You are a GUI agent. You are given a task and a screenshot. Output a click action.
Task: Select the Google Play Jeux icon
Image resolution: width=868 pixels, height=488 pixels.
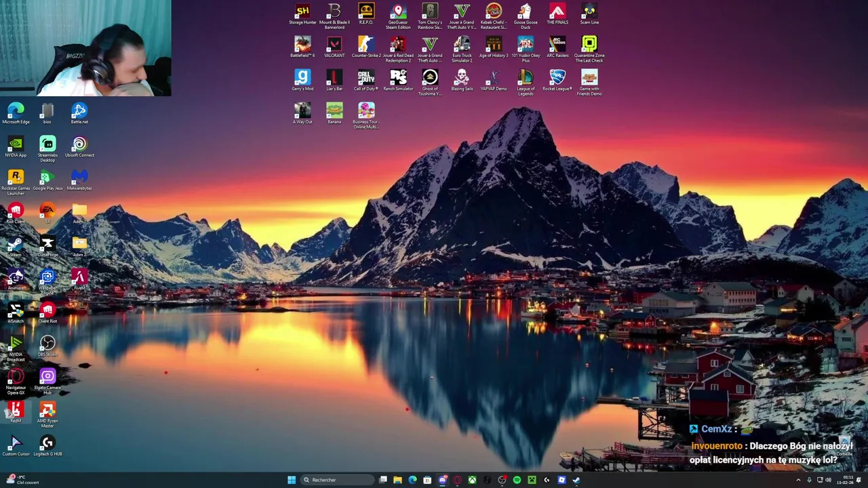[x=47, y=180]
